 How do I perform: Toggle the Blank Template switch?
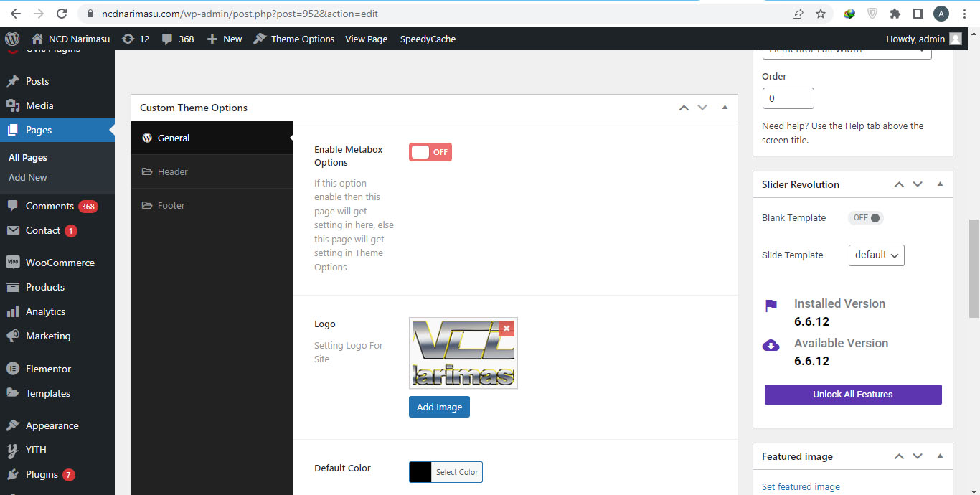coord(866,218)
